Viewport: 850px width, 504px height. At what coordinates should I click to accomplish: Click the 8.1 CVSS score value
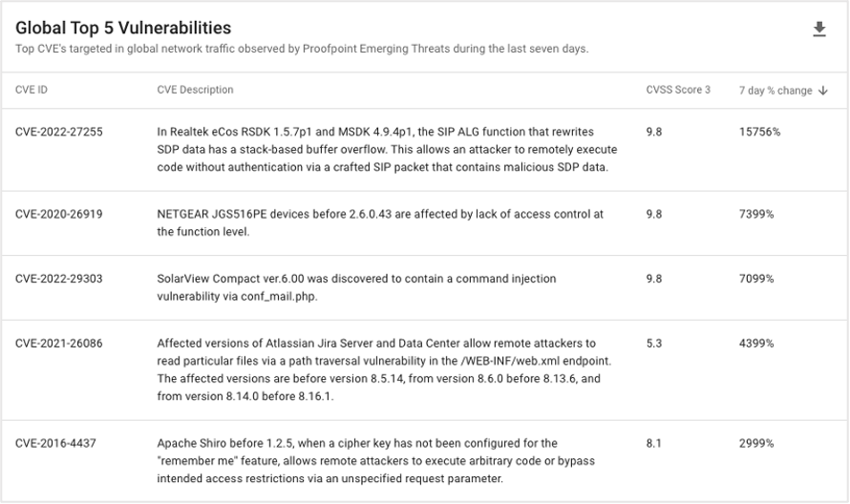coord(654,443)
